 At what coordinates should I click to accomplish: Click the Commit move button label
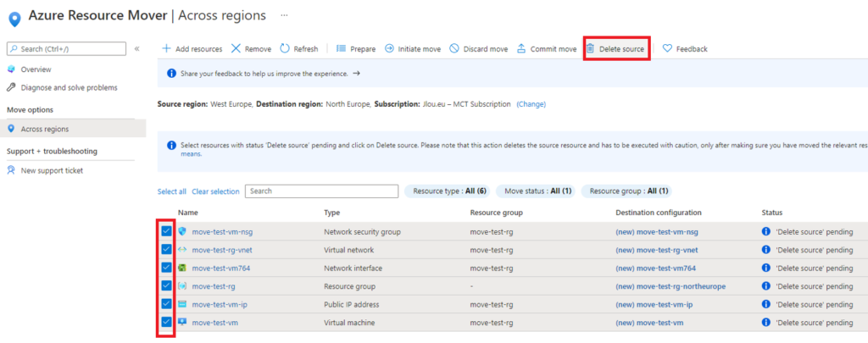(x=553, y=48)
